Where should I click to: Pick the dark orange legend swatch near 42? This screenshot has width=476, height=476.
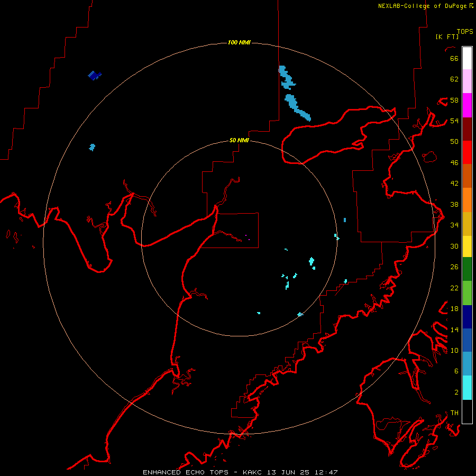point(467,176)
